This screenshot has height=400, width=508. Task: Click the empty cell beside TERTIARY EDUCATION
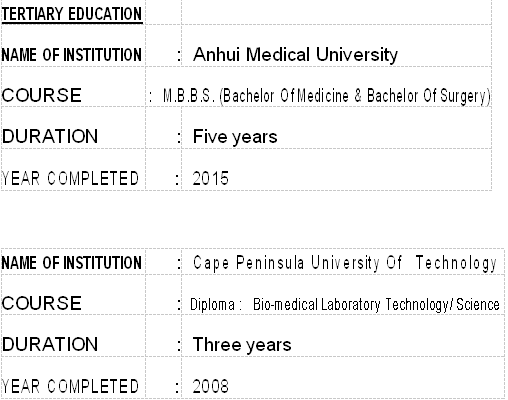pos(337,12)
